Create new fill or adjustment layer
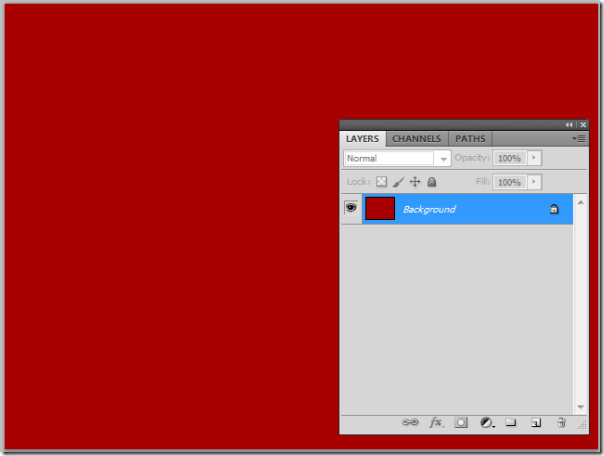 click(x=487, y=423)
